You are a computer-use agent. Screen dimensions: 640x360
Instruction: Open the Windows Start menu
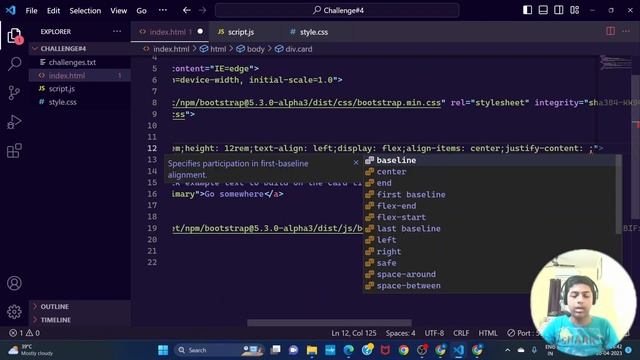click(163, 350)
